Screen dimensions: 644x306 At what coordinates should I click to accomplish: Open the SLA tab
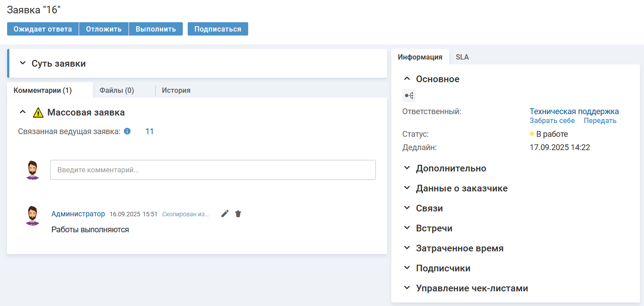click(x=462, y=57)
